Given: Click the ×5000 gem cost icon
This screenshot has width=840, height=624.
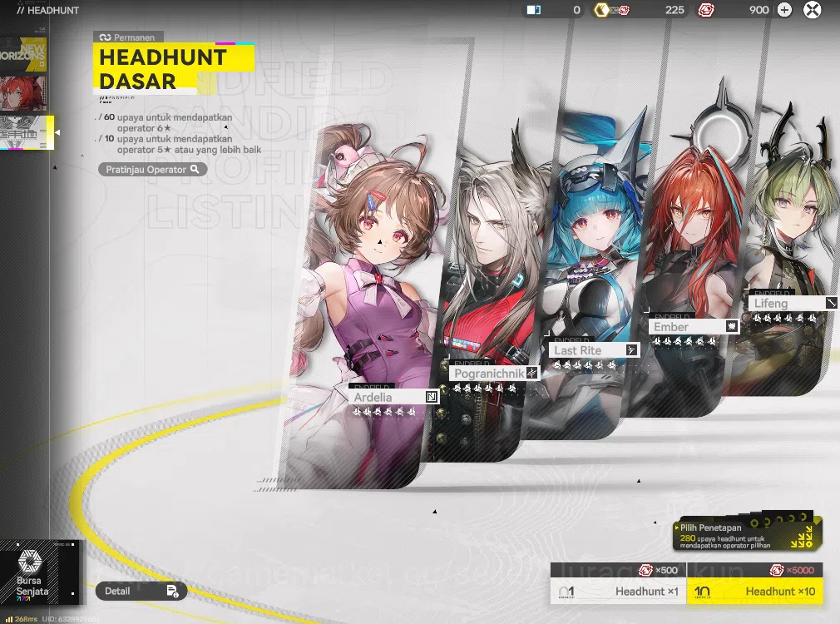Looking at the screenshot, I should (776, 571).
